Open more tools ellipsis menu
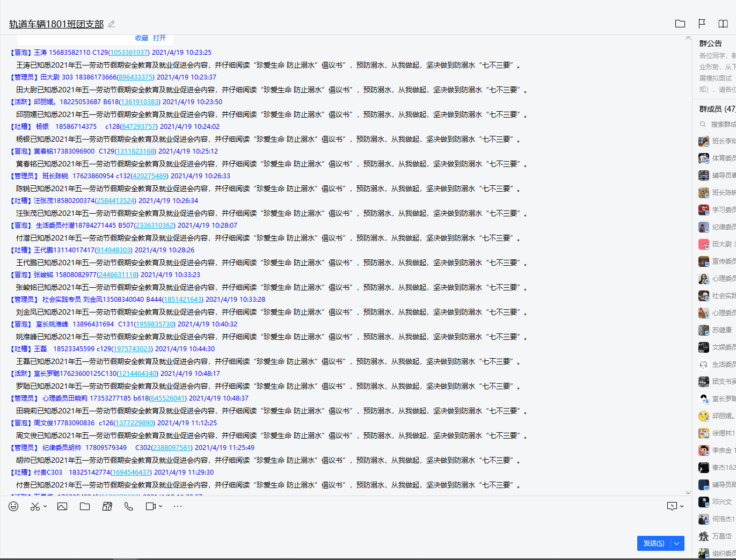 pos(178,506)
